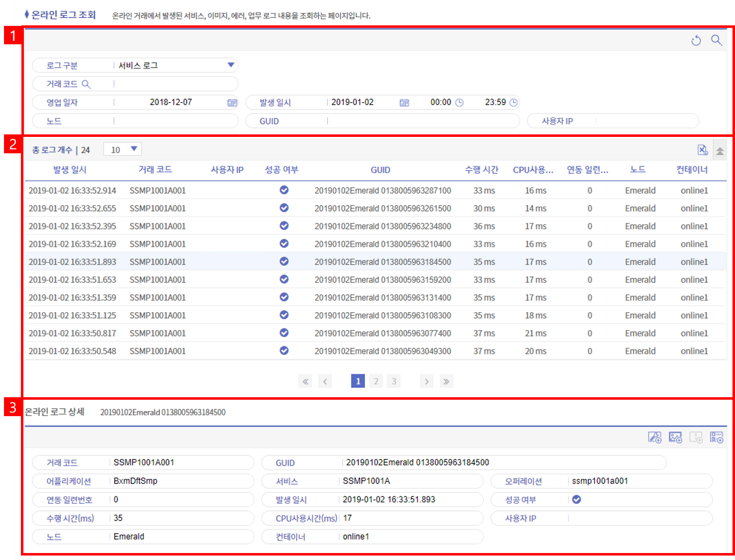Viewport: 735px width, 560px height.
Task: Click the 영업 일자 field showing 2018-12-07
Action: tap(171, 102)
